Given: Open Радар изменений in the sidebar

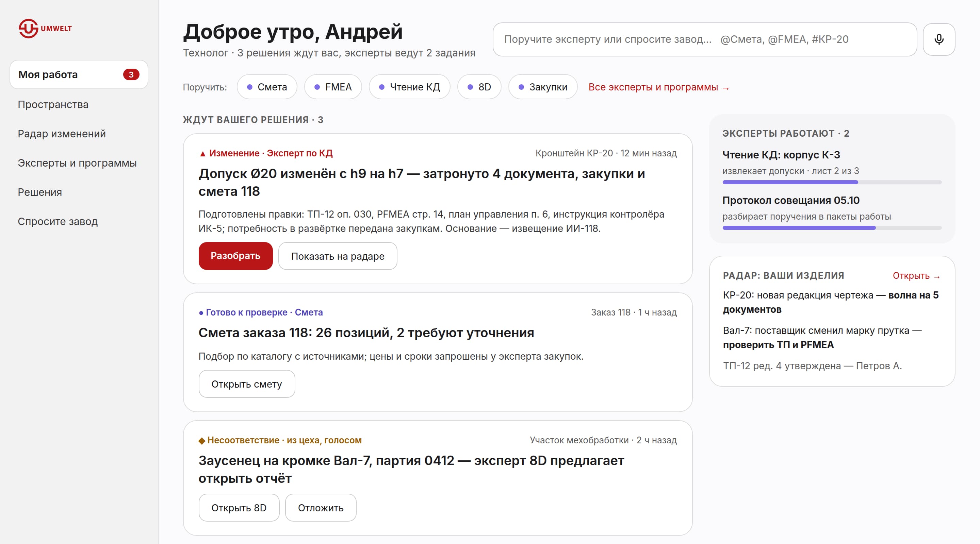Looking at the screenshot, I should pyautogui.click(x=62, y=134).
